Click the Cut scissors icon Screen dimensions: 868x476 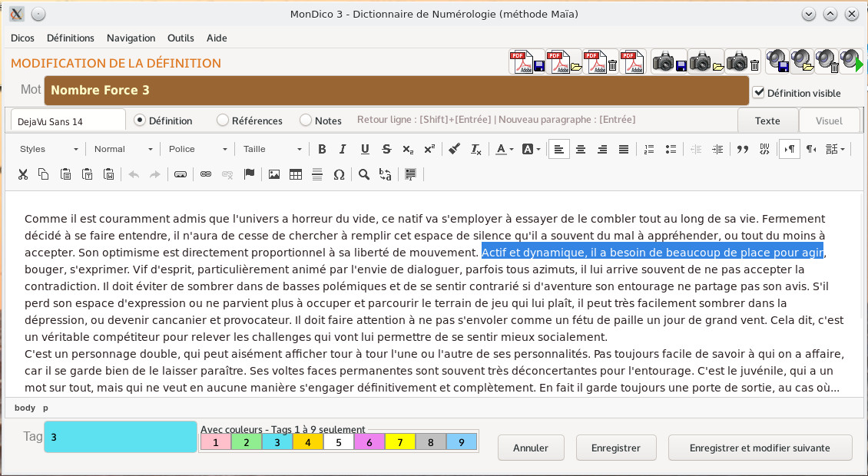click(23, 174)
